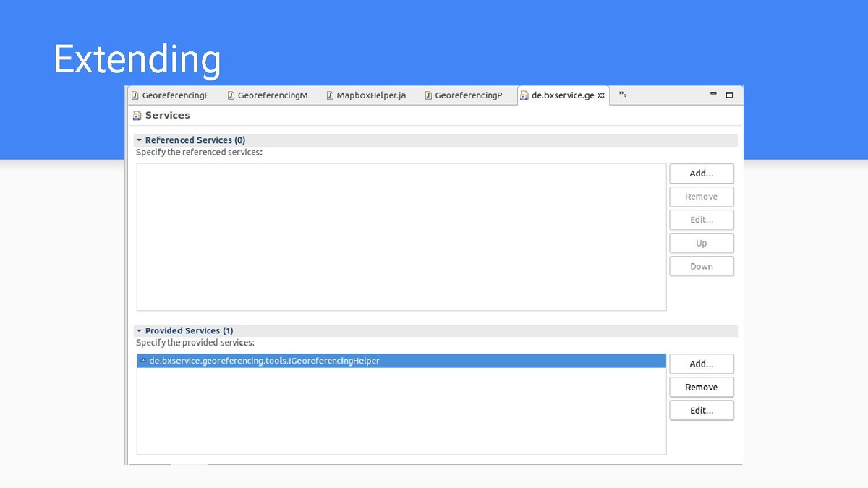
Task: Show the hidden editor tabs list
Action: pos(622,95)
